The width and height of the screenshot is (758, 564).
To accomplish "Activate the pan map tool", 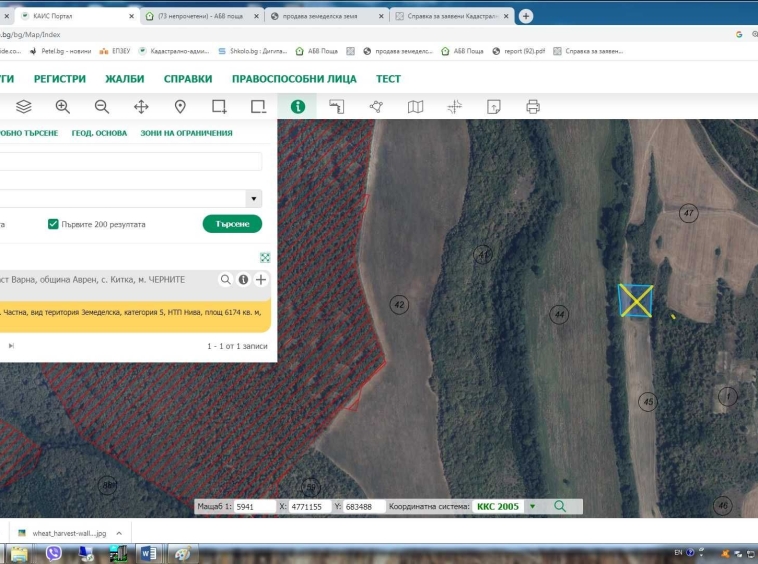I will click(141, 107).
